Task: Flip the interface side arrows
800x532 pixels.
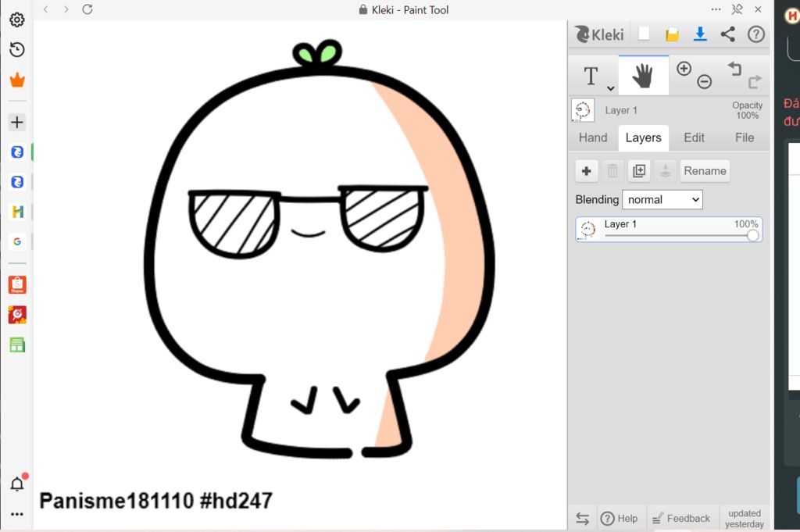Action: [x=582, y=518]
